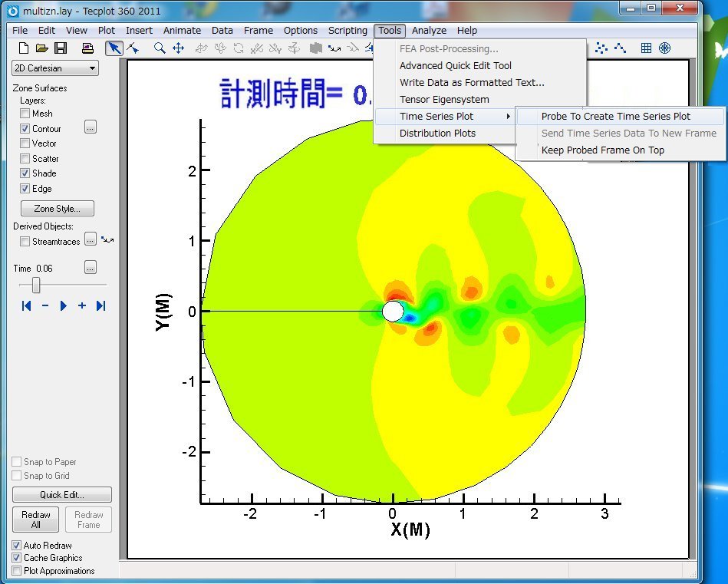Toggle the Auto Redraw checkbox
This screenshot has width=728, height=584.
tap(17, 546)
